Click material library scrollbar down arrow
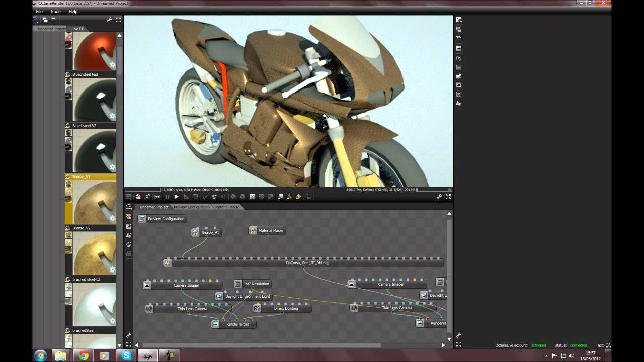This screenshot has width=644, height=362. [x=119, y=345]
